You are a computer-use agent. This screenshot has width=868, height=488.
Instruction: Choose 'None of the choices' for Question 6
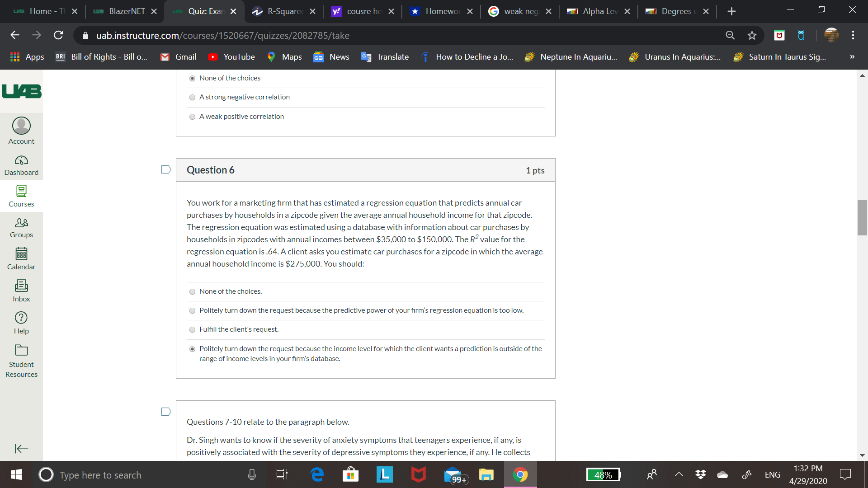pos(192,291)
